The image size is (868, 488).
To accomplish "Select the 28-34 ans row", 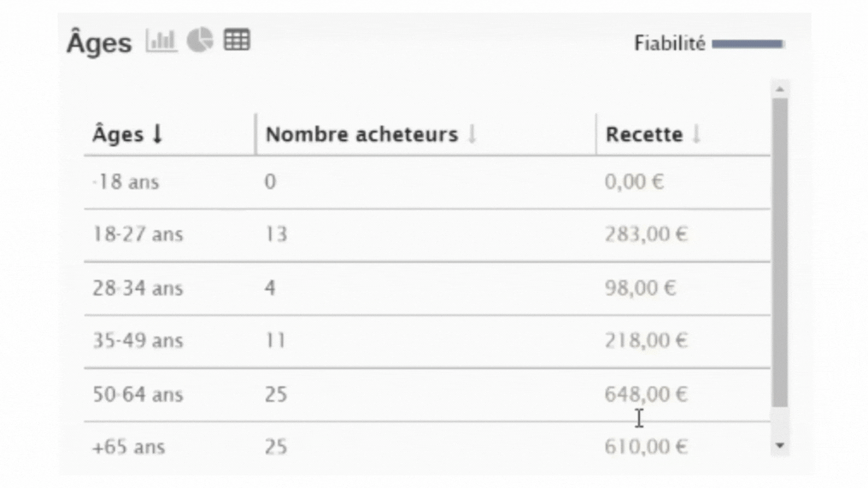I will coord(427,289).
